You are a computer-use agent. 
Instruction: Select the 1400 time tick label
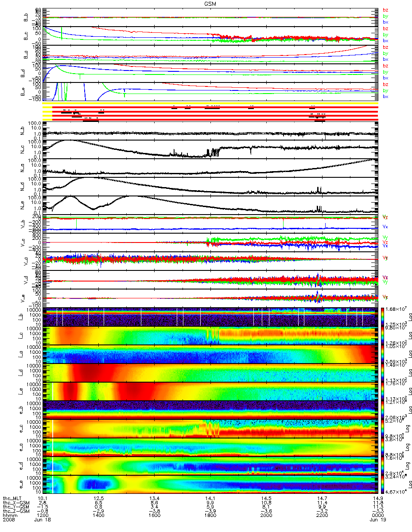(x=98, y=516)
